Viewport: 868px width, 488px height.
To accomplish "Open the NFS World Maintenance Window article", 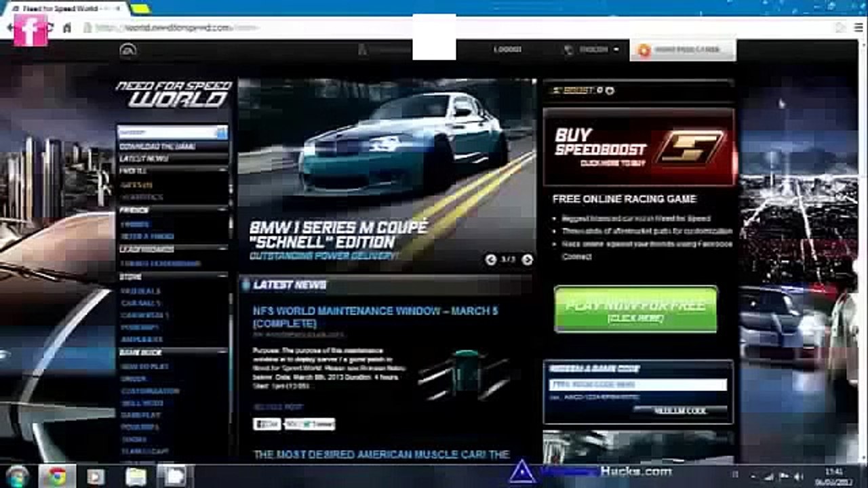I will pos(376,317).
